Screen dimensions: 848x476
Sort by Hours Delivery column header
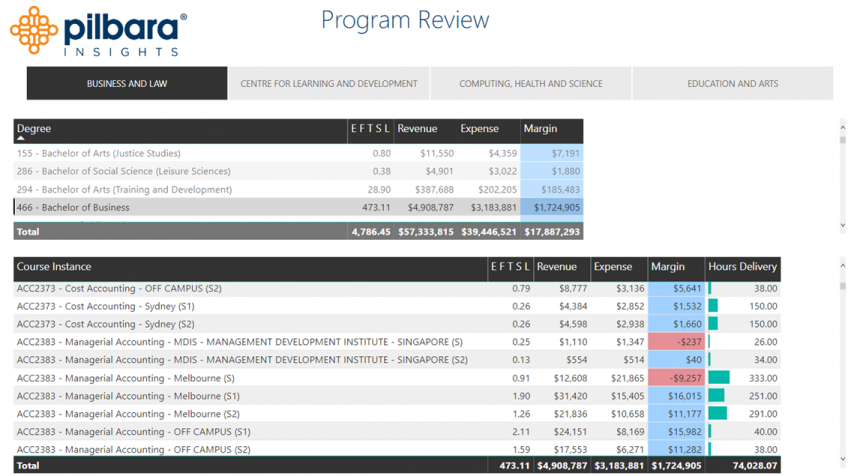coord(742,267)
